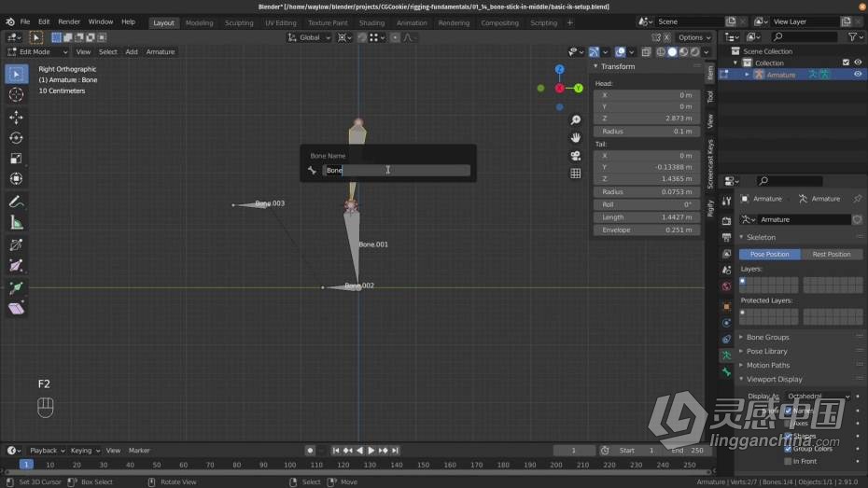This screenshot has height=488, width=868.
Task: Click the zoom view magnifier icon
Action: [576, 120]
